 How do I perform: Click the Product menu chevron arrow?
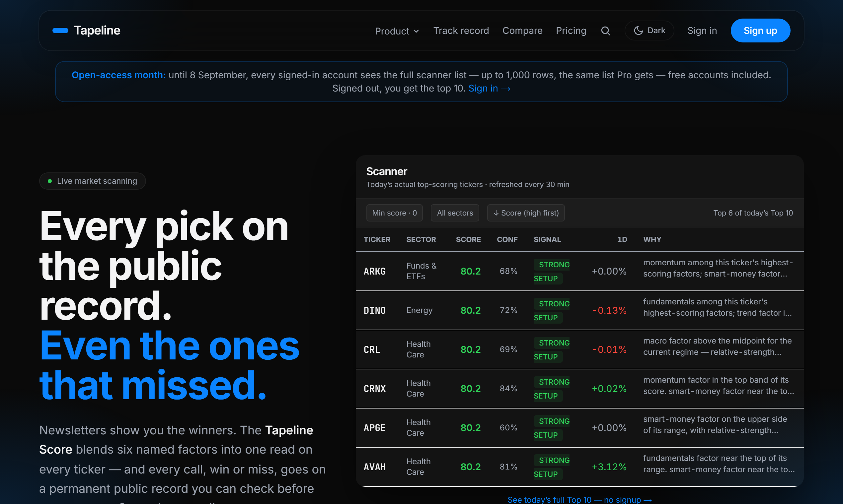(x=416, y=31)
